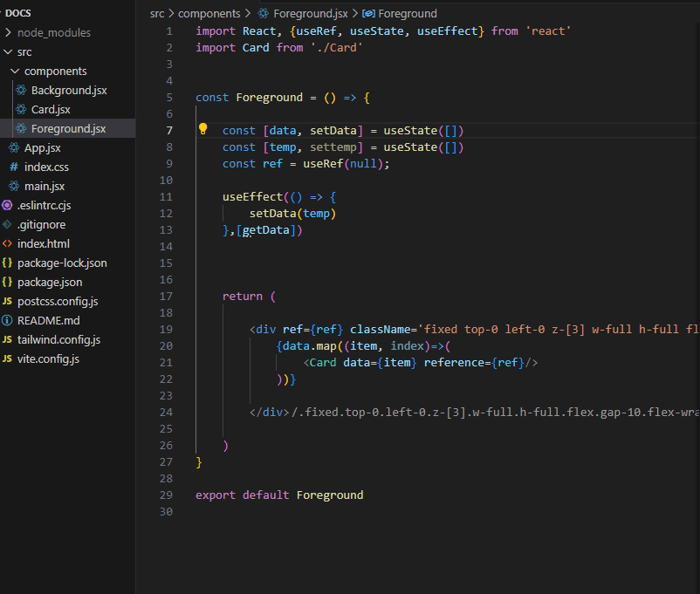700x594 pixels.
Task: Open main.jsx in the explorer
Action: (x=45, y=187)
